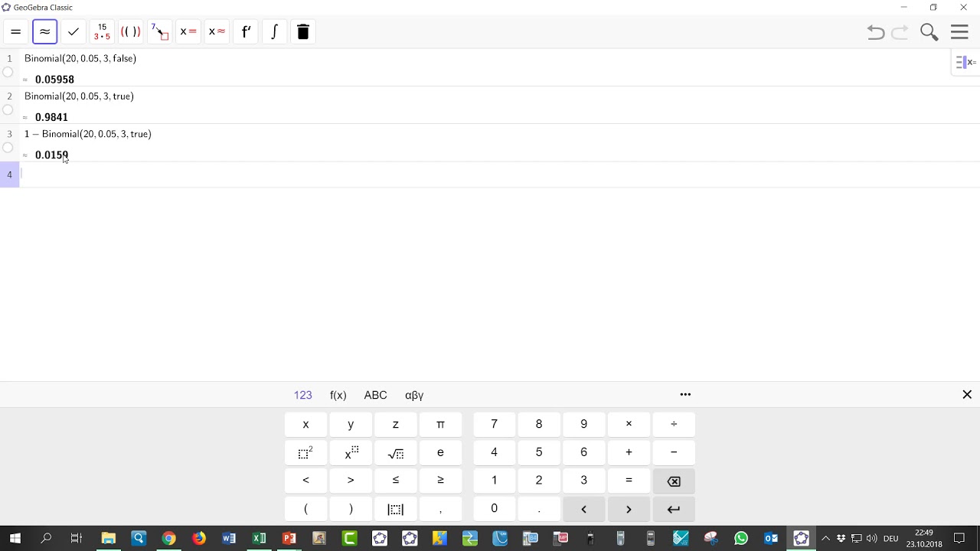Open PowerPoint from the taskbar

click(x=289, y=538)
